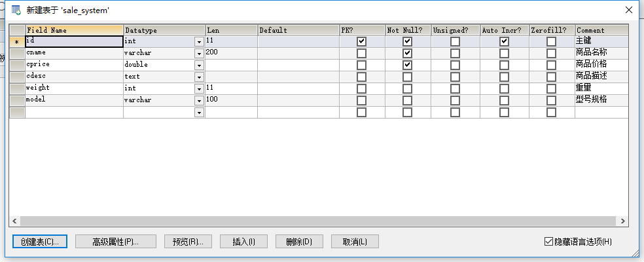Open datatype dropdown for cprice row
Screen dimensions: 644x262
tap(199, 65)
